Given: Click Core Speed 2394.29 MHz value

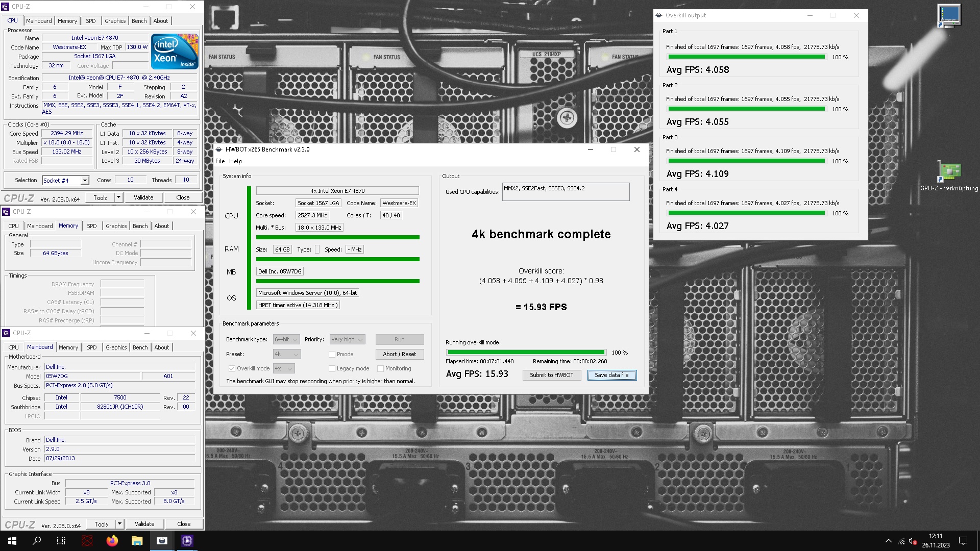Looking at the screenshot, I should [x=67, y=133].
